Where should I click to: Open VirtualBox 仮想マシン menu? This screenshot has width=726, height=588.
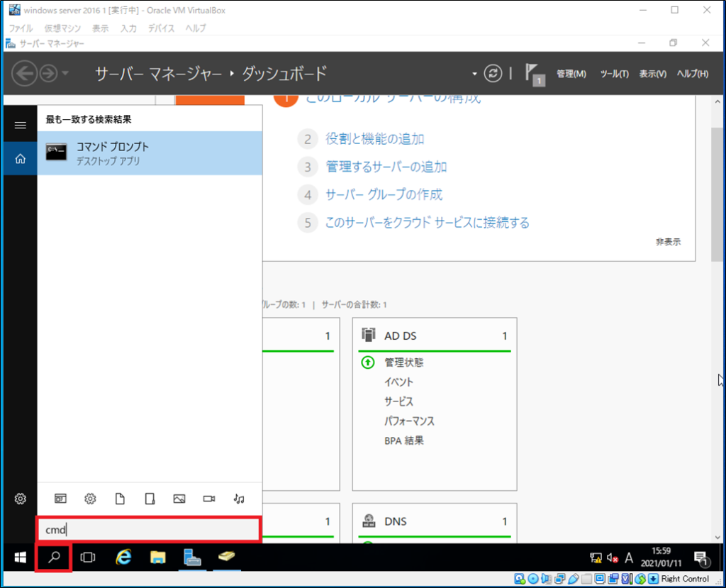tap(62, 28)
